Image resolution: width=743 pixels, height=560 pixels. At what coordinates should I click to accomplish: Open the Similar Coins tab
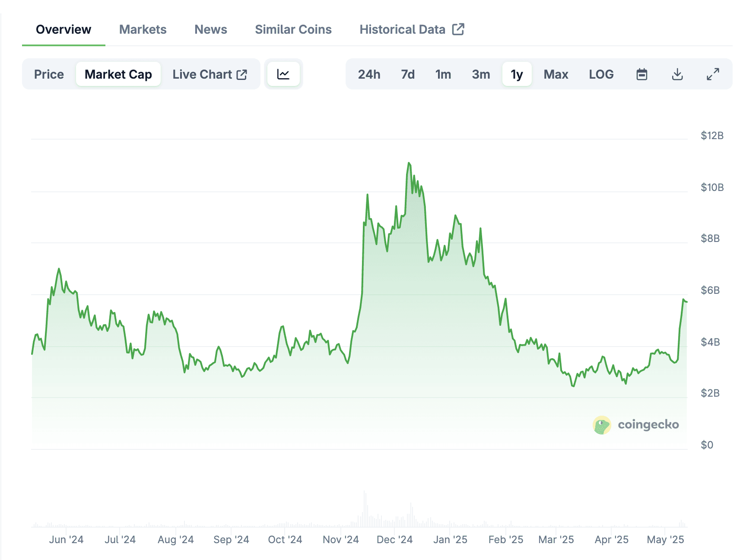click(293, 29)
